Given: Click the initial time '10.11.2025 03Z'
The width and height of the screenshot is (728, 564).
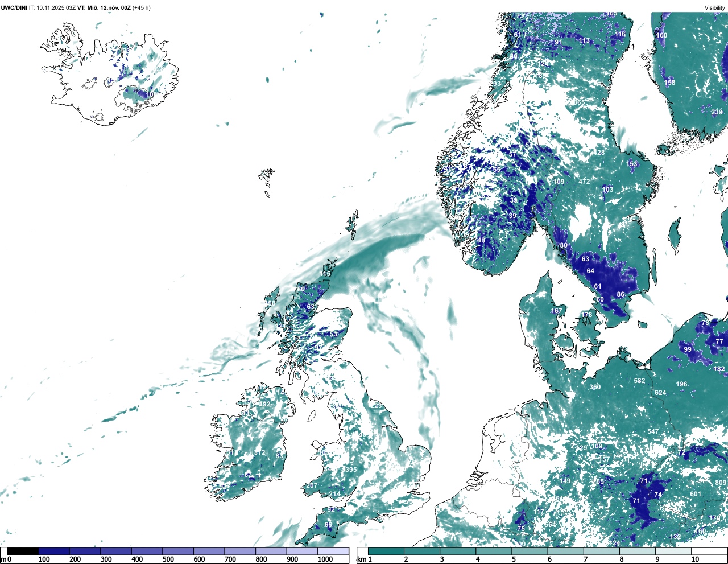Looking at the screenshot, I should tap(56, 8).
